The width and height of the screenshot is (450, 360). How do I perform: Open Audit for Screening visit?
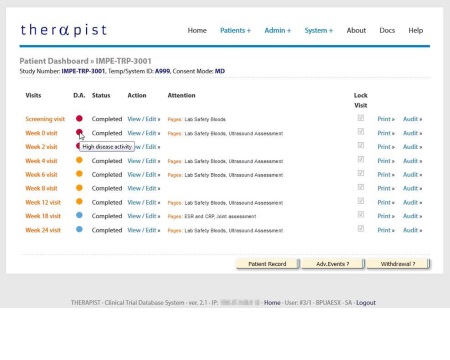(x=412, y=119)
